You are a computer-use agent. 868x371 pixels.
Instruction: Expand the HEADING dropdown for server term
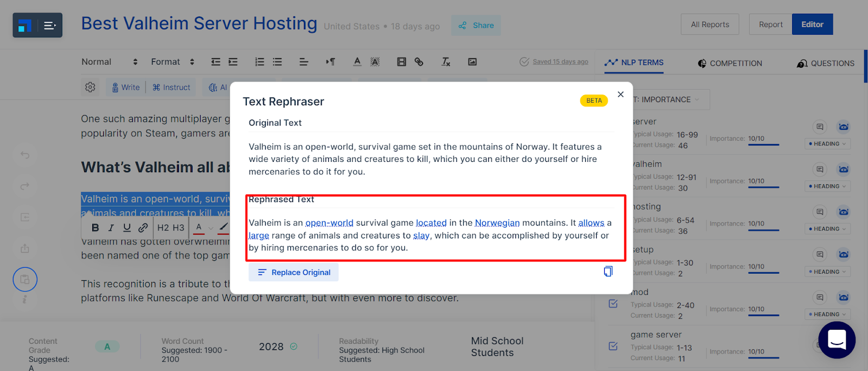827,144
